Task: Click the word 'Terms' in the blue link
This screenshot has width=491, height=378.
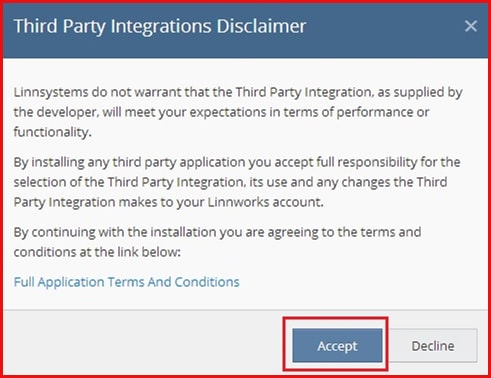Action: click(126, 282)
